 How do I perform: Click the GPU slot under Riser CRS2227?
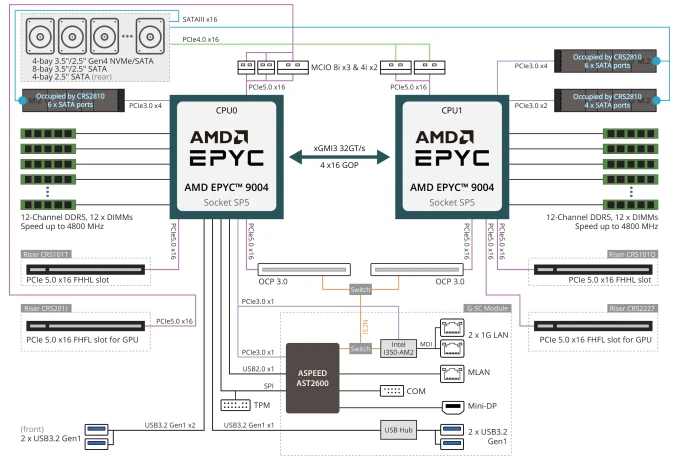(593, 326)
